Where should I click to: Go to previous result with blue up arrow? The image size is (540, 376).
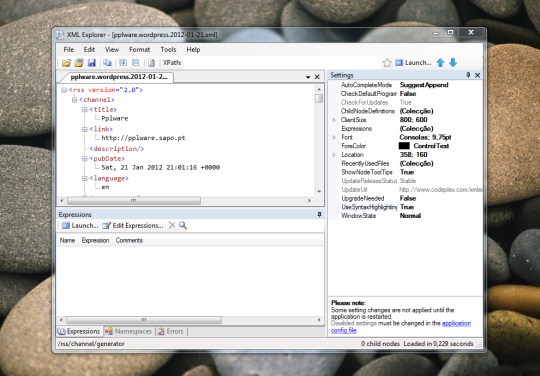coord(440,63)
